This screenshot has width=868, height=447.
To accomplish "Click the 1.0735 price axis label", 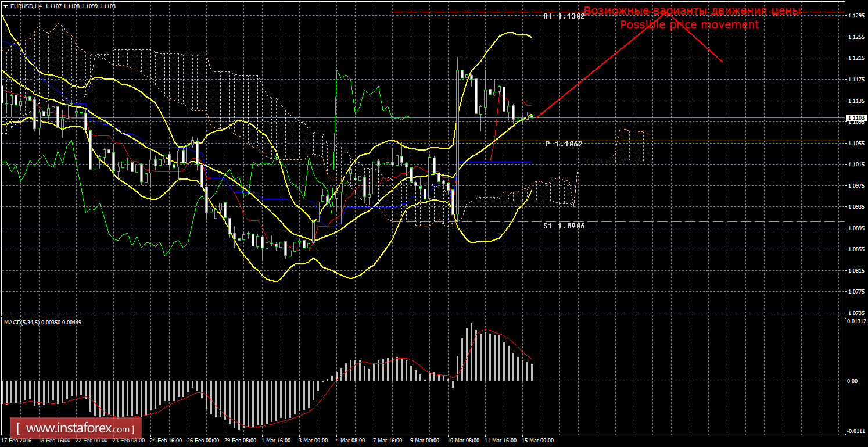I will tap(856, 313).
